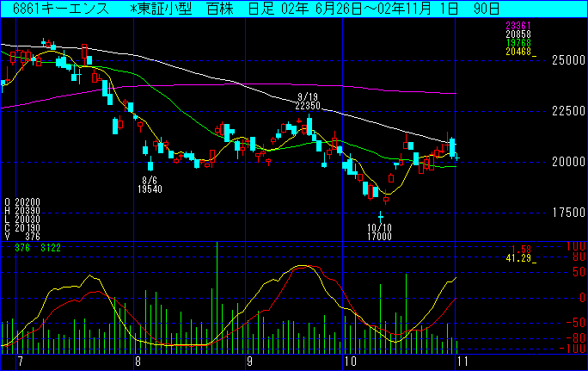Click the 9/19 22350 high annotation
588x371 pixels.
308,102
